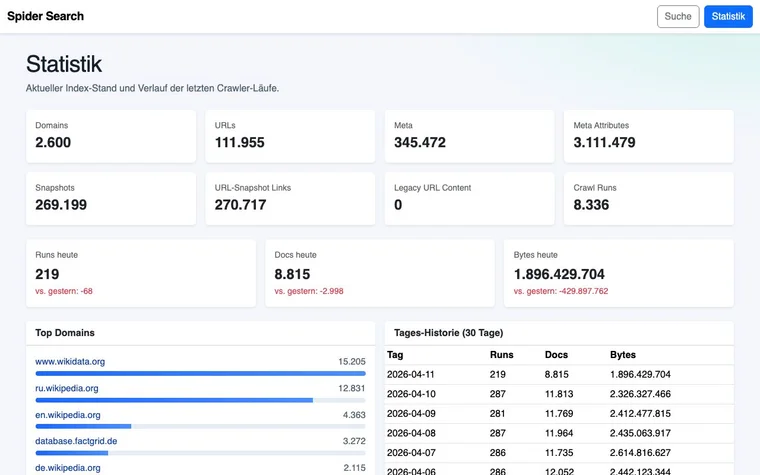
Task: Click the Meta card value 345.472
Action: pos(420,142)
